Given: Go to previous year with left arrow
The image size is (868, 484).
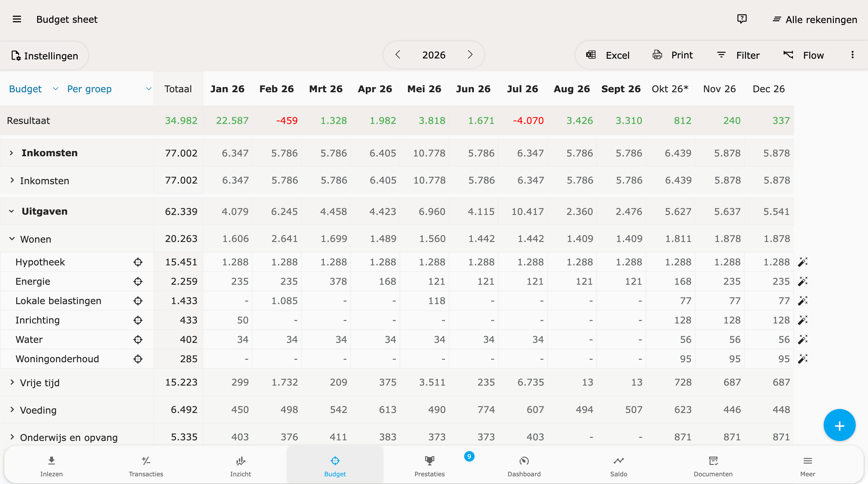Looking at the screenshot, I should tap(398, 54).
